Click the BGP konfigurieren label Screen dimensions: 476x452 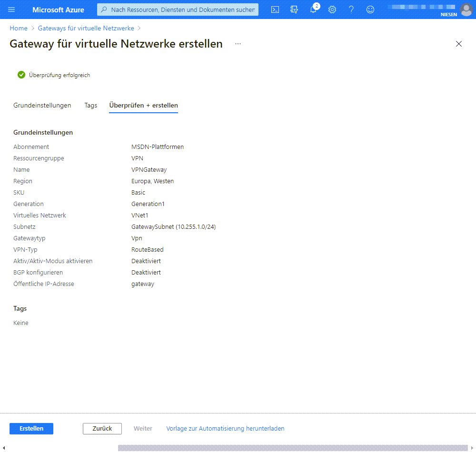click(38, 273)
